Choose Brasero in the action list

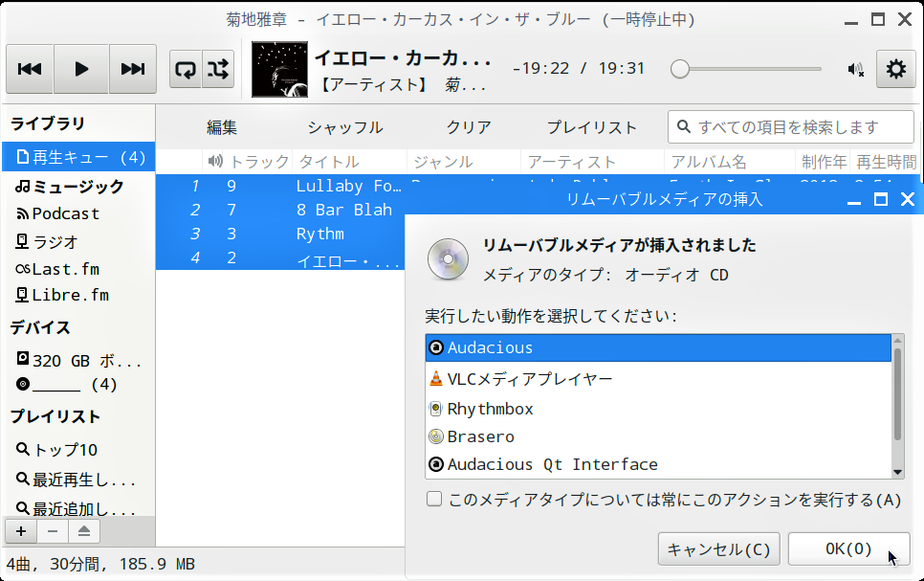pos(658,436)
